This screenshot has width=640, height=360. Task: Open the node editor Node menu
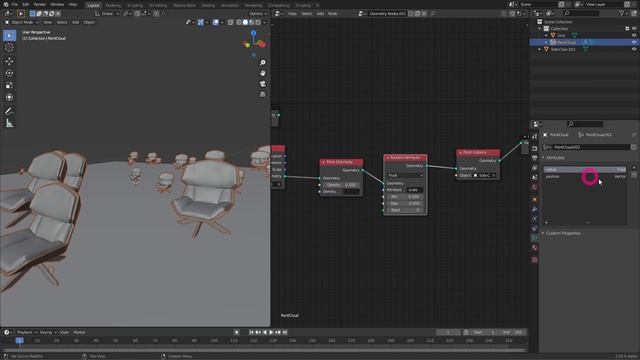pos(333,13)
